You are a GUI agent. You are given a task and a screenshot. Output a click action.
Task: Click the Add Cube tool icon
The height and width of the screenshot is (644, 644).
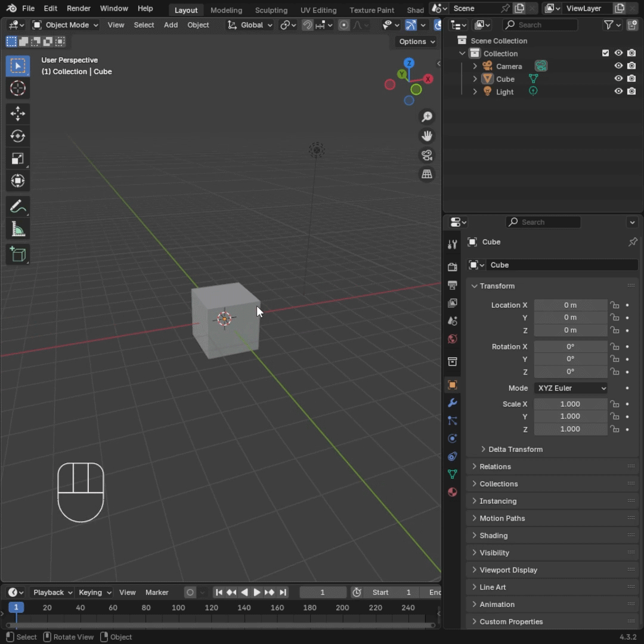coord(18,255)
